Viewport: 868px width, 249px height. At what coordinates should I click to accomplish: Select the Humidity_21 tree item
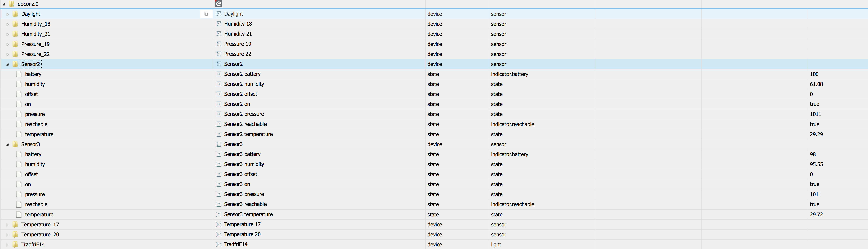[36, 34]
